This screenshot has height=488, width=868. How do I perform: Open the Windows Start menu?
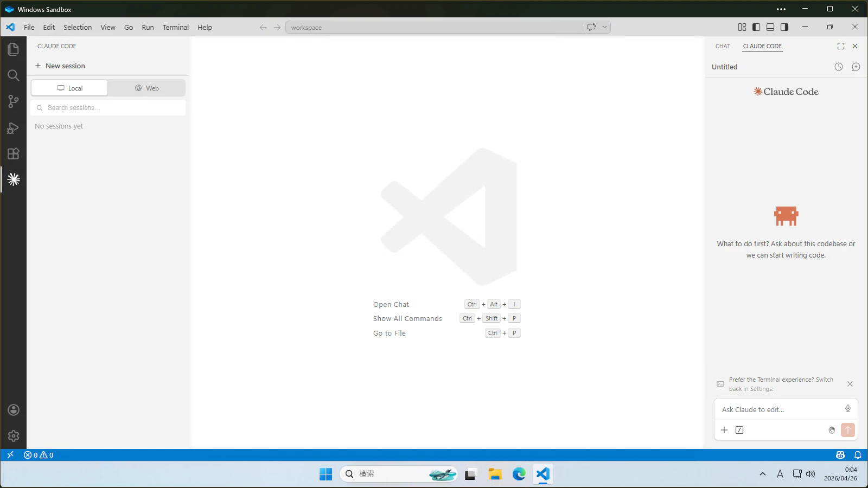(x=325, y=474)
